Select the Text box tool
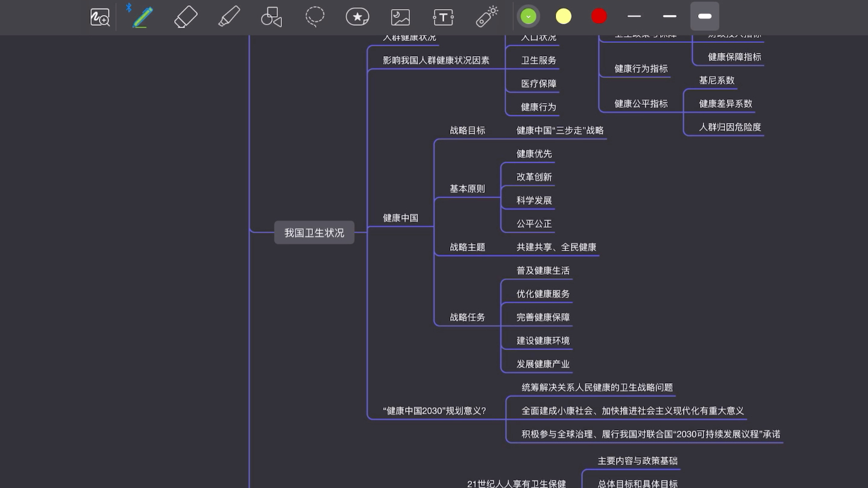868x488 pixels. (x=443, y=17)
